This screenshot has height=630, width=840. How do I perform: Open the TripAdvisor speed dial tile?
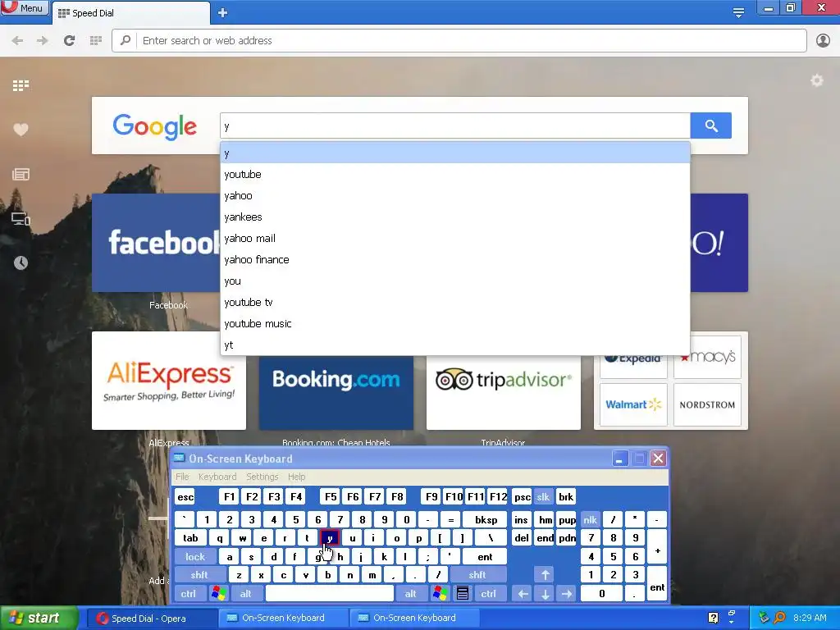point(503,393)
